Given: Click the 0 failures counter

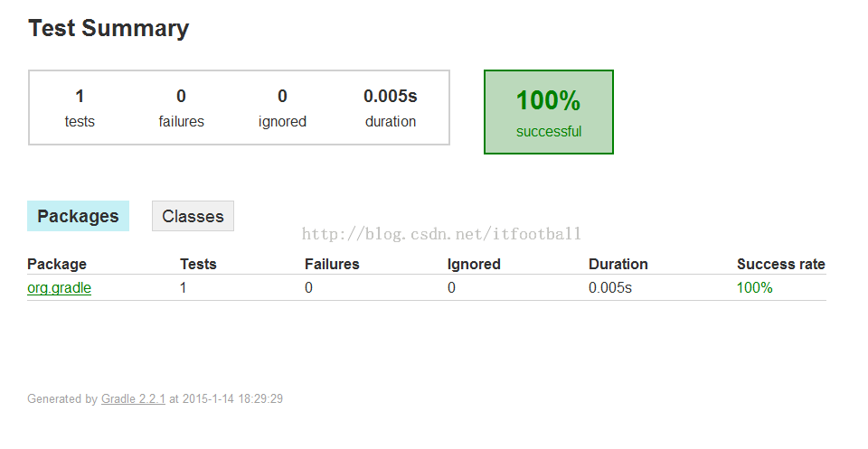Looking at the screenshot, I should pyautogui.click(x=181, y=108).
